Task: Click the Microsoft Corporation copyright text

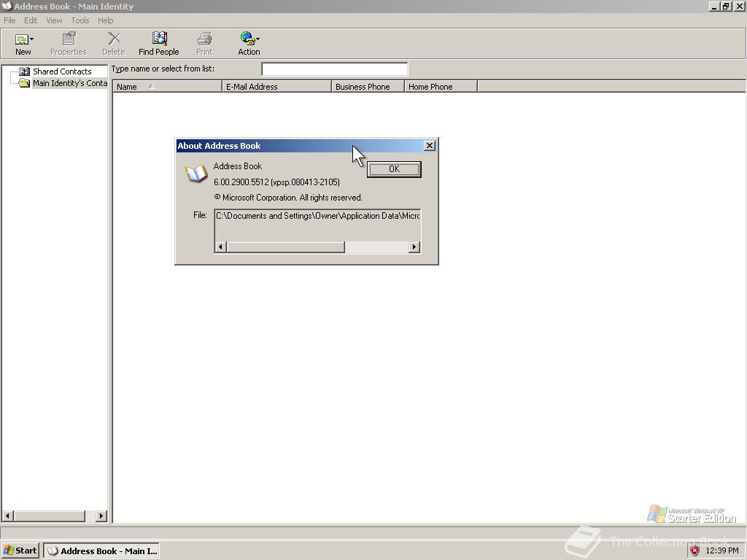Action: click(x=287, y=198)
